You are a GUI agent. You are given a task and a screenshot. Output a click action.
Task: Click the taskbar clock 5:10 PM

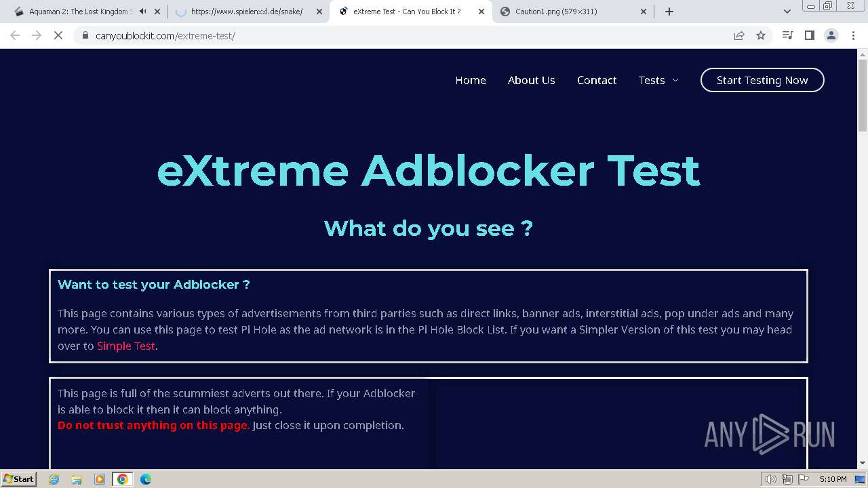[833, 479]
